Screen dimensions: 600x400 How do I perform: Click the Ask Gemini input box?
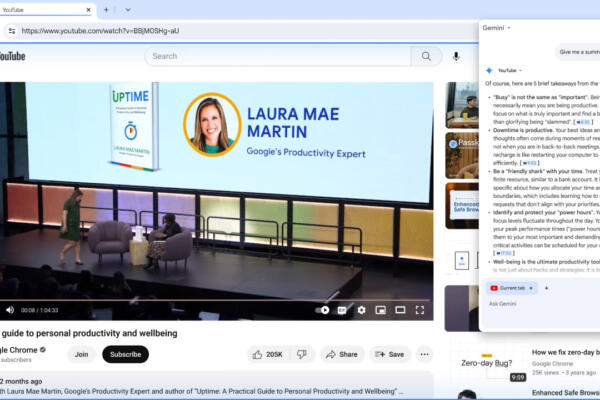(540, 304)
